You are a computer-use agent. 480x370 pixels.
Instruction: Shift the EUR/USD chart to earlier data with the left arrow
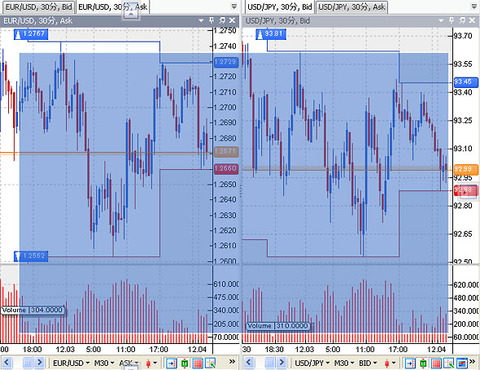[x=7, y=362]
